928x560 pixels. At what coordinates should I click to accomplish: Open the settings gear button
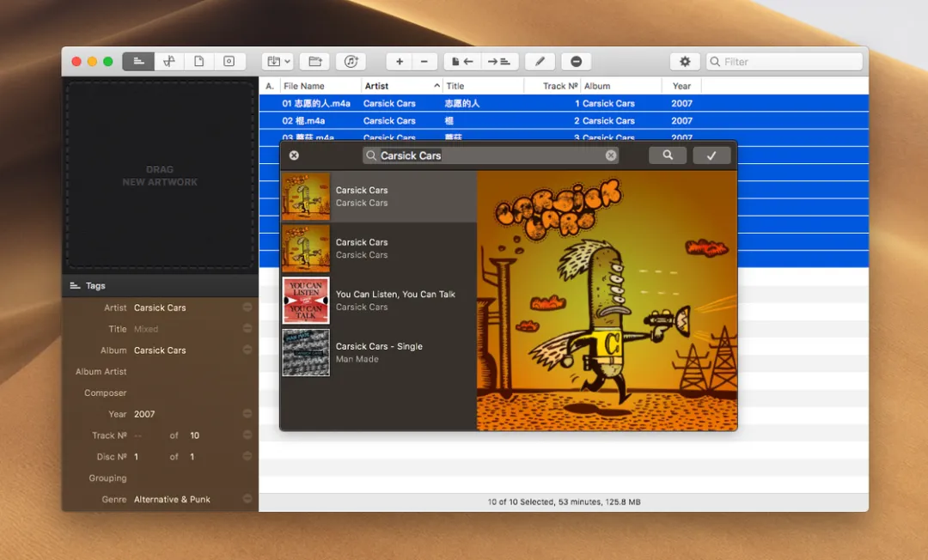click(x=685, y=62)
